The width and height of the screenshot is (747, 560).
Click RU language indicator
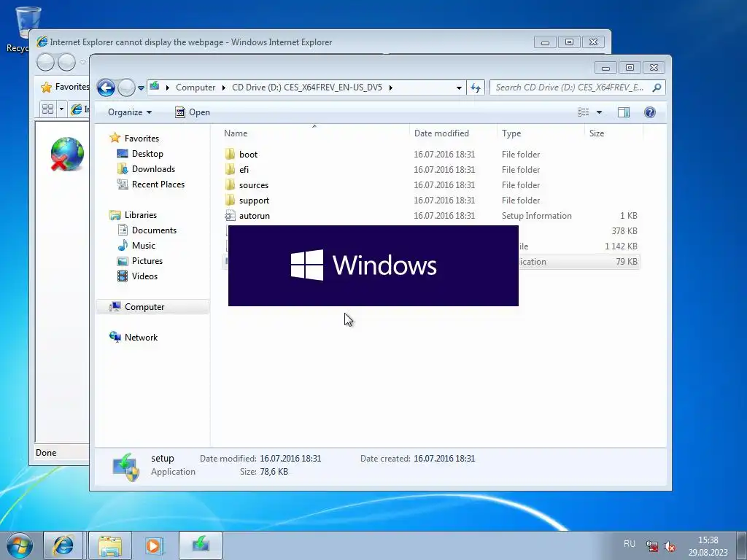click(630, 544)
